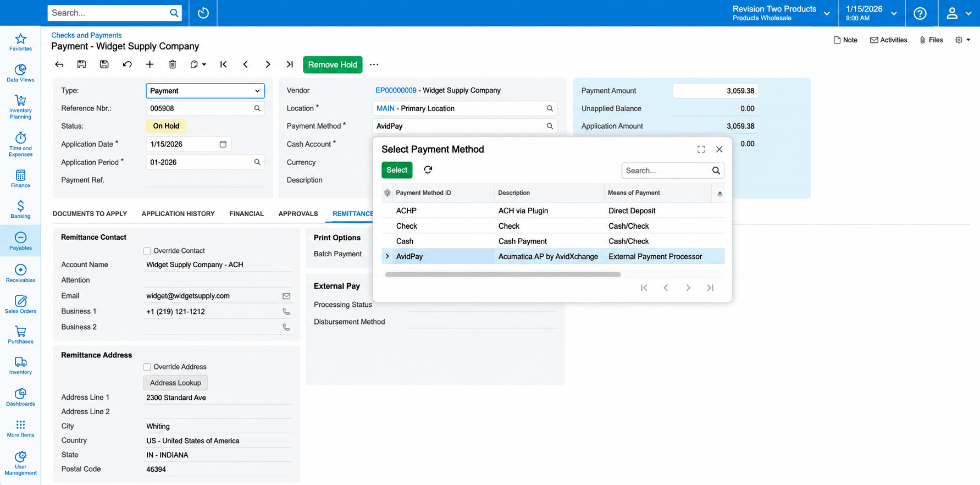Go to previous record

245,64
